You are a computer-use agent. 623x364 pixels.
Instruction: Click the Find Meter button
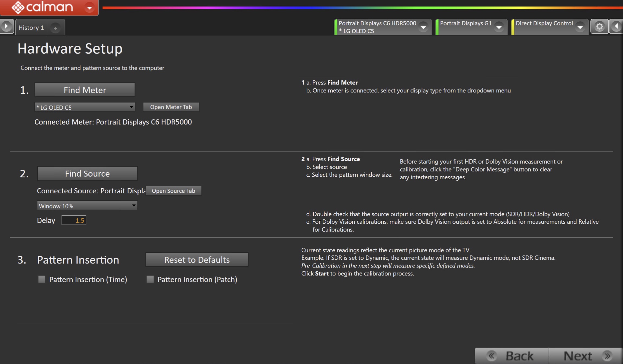click(85, 90)
